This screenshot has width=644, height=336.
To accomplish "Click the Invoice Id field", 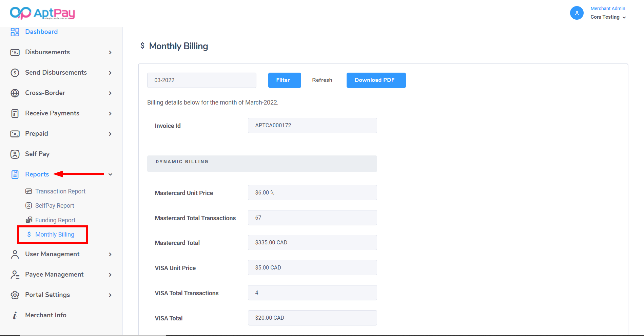I will tap(312, 126).
